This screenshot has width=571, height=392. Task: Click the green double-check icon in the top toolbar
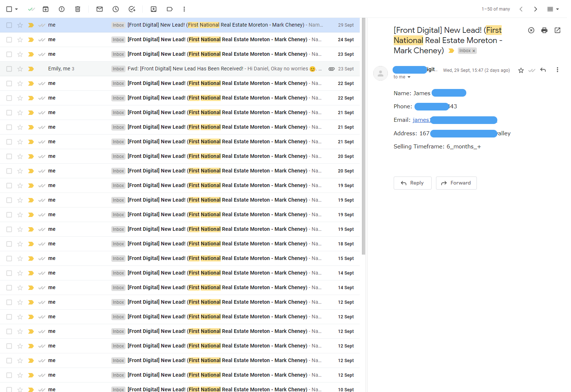coord(31,9)
